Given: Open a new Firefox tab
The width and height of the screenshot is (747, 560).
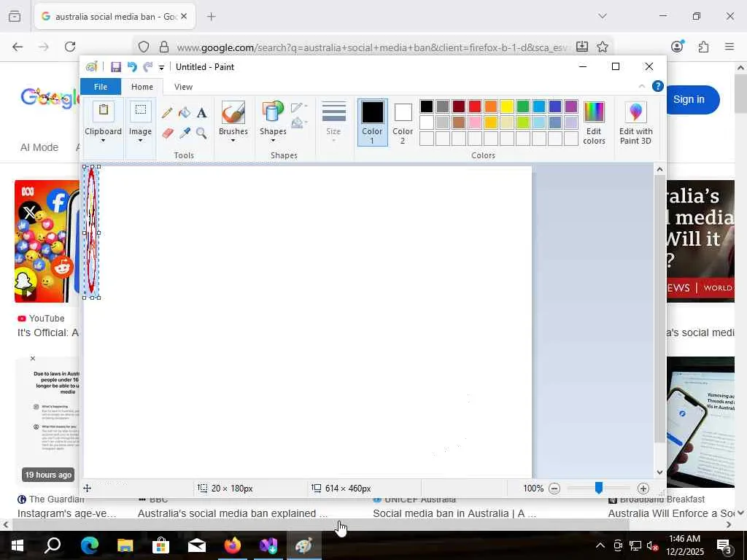Looking at the screenshot, I should 212,17.
